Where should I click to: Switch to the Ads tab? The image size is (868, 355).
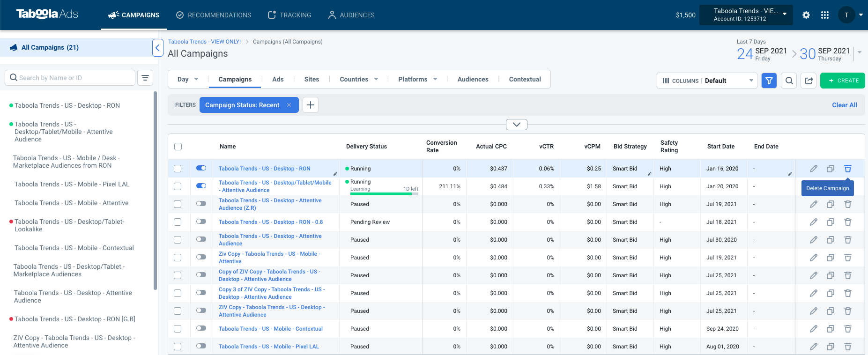[x=278, y=79]
